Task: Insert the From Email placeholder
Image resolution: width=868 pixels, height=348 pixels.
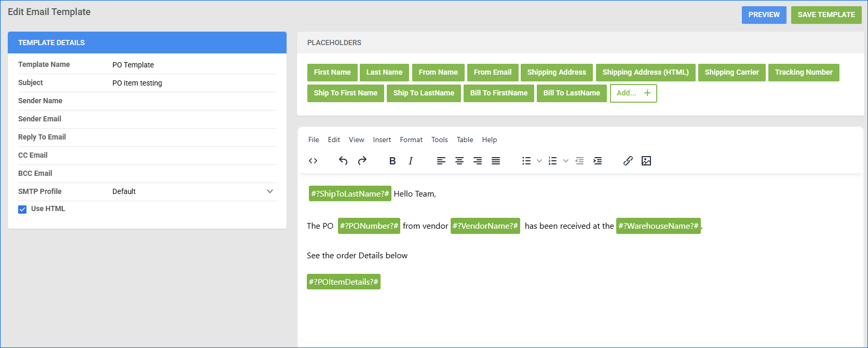Action: click(493, 73)
